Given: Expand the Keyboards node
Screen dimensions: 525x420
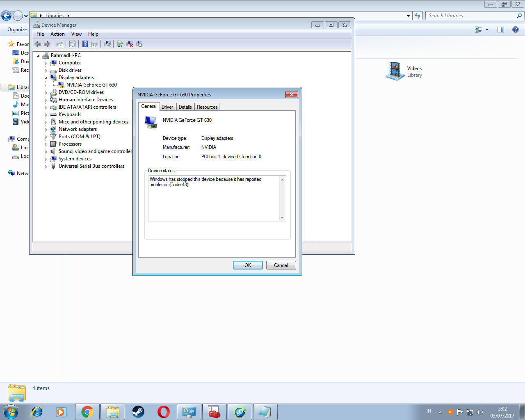Looking at the screenshot, I should [46, 115].
